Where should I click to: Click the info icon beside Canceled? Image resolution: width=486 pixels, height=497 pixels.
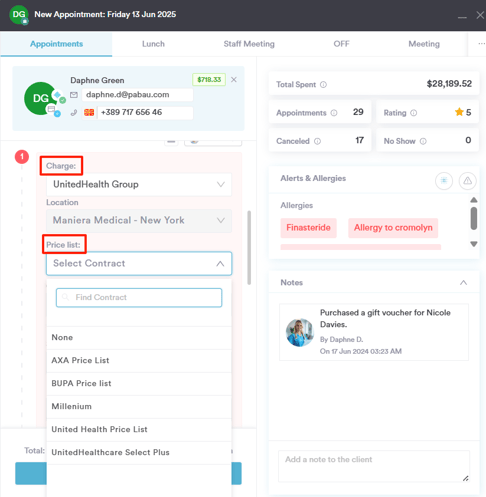click(318, 141)
